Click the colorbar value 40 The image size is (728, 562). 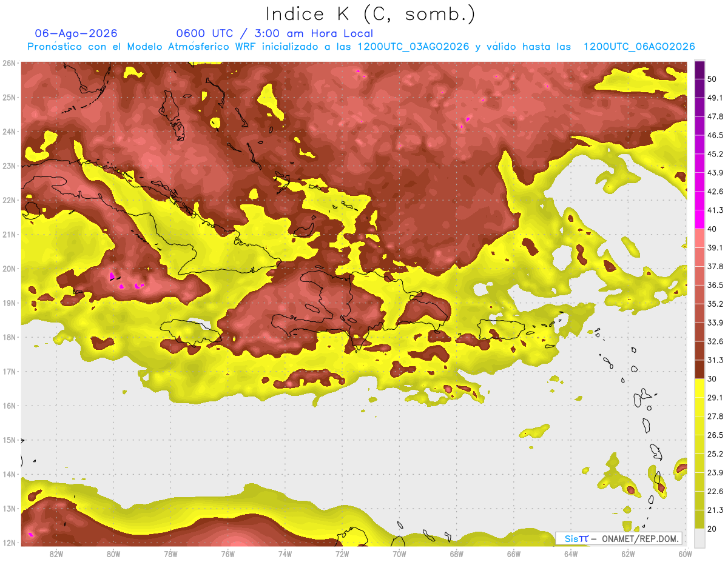coord(713,229)
